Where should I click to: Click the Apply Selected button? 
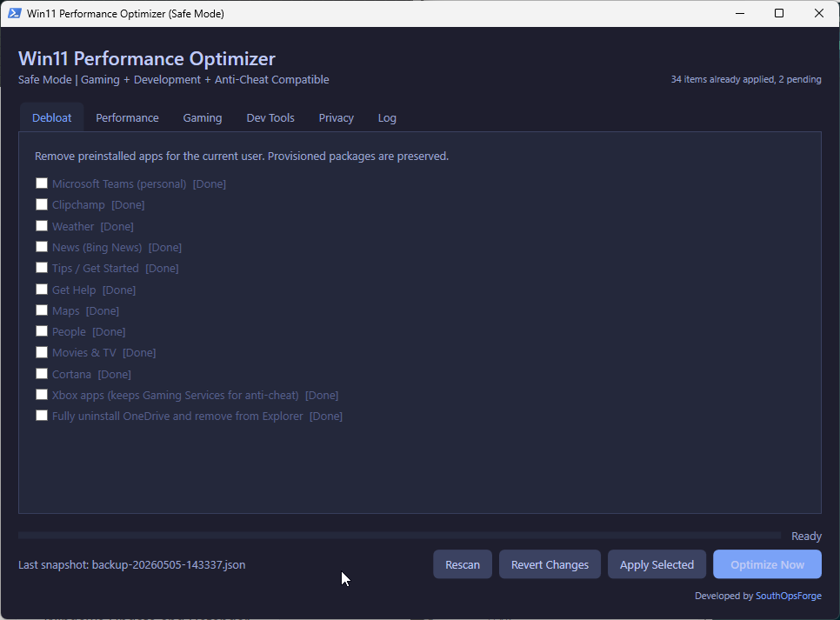pos(657,564)
